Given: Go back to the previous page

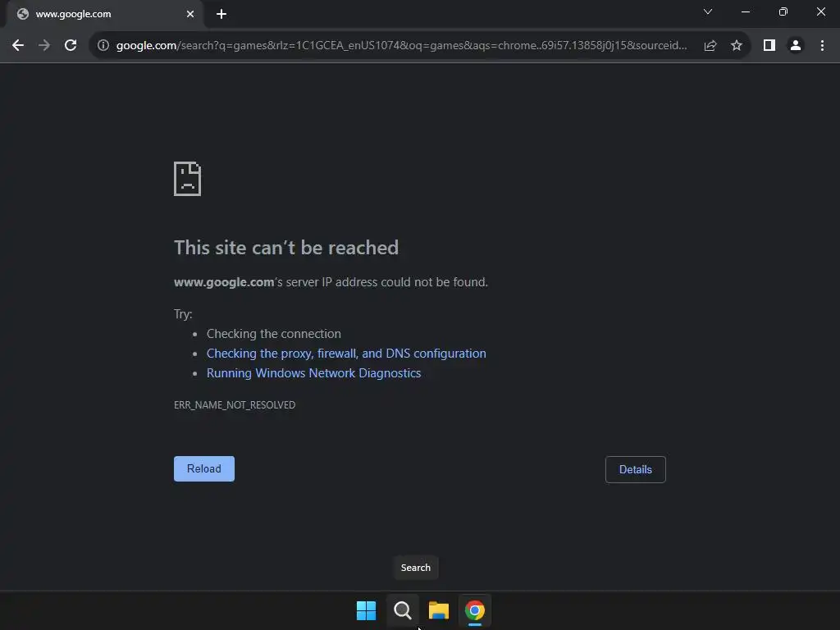Looking at the screenshot, I should click(18, 46).
